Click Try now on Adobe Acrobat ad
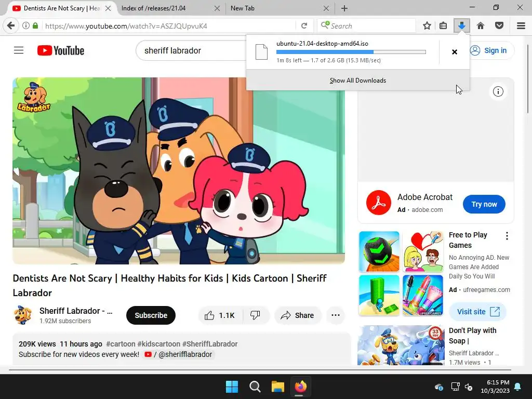The image size is (532, 399). [484, 204]
